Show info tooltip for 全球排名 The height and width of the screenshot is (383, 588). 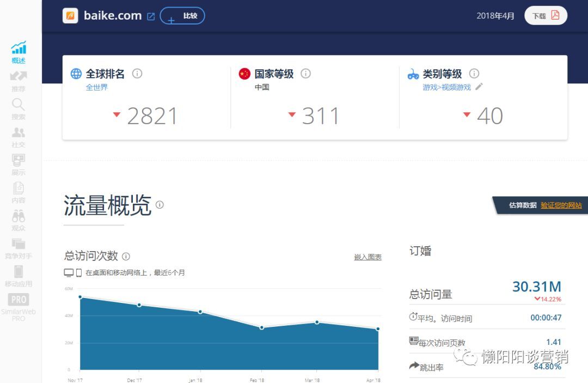pos(137,74)
